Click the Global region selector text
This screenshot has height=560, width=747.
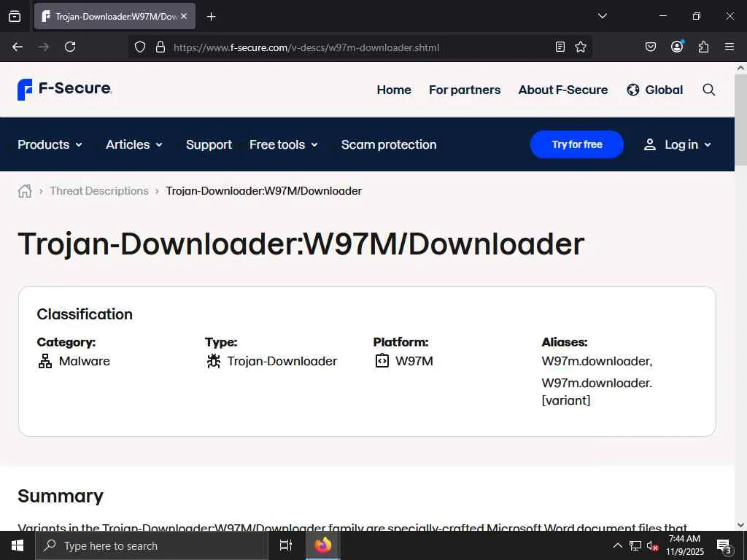click(x=664, y=90)
